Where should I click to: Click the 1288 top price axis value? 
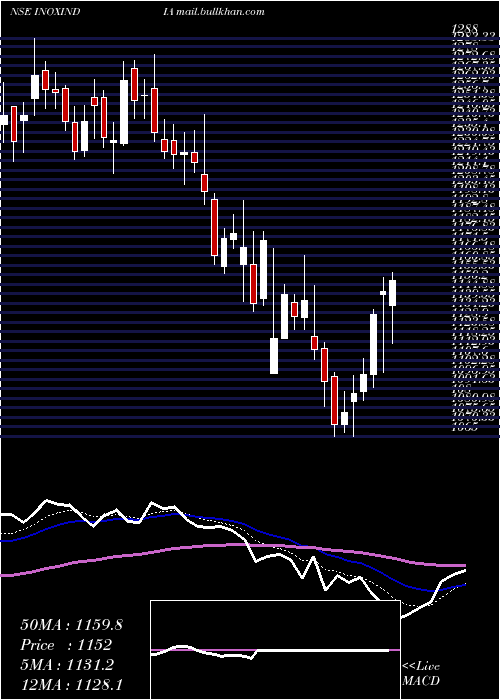pyautogui.click(x=465, y=29)
